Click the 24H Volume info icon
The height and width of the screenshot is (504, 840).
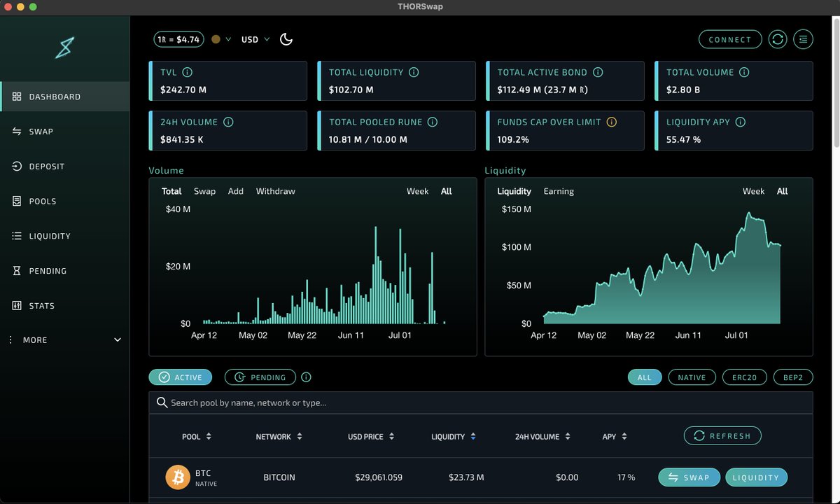(228, 122)
